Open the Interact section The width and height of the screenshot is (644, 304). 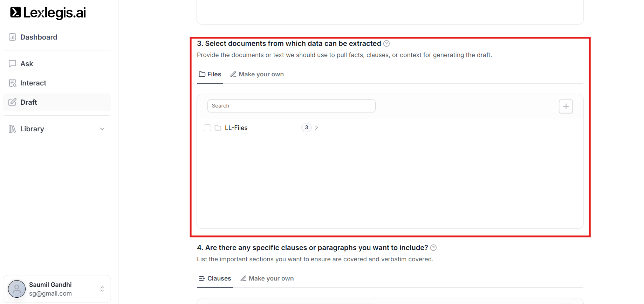click(x=33, y=83)
